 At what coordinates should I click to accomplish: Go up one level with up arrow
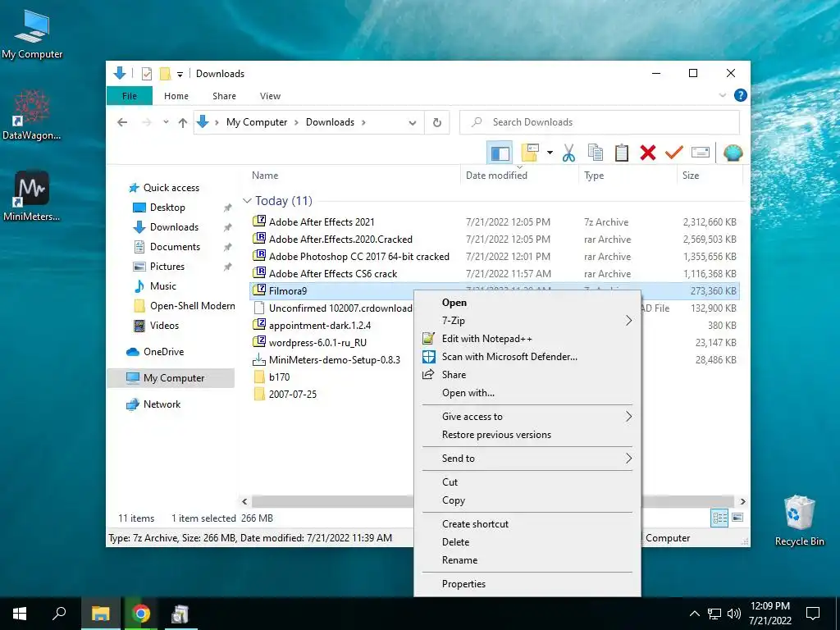click(x=183, y=123)
